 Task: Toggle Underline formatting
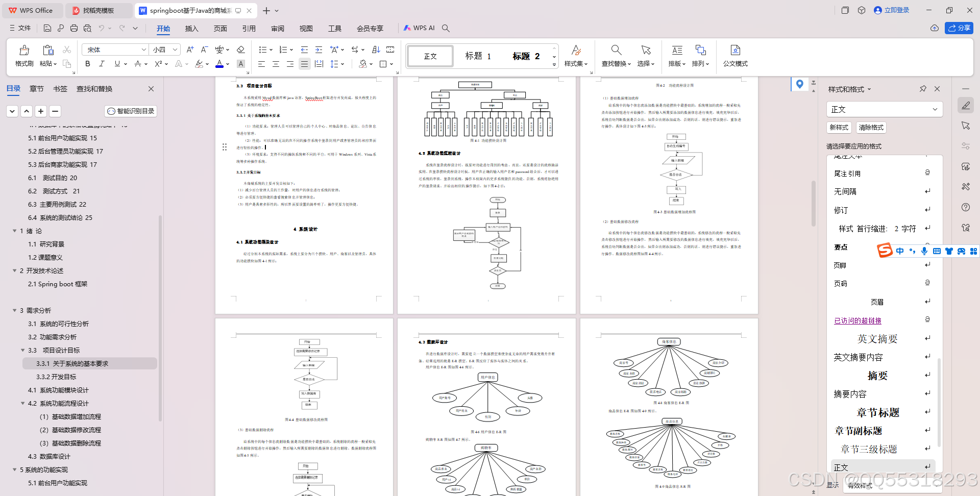tap(117, 64)
